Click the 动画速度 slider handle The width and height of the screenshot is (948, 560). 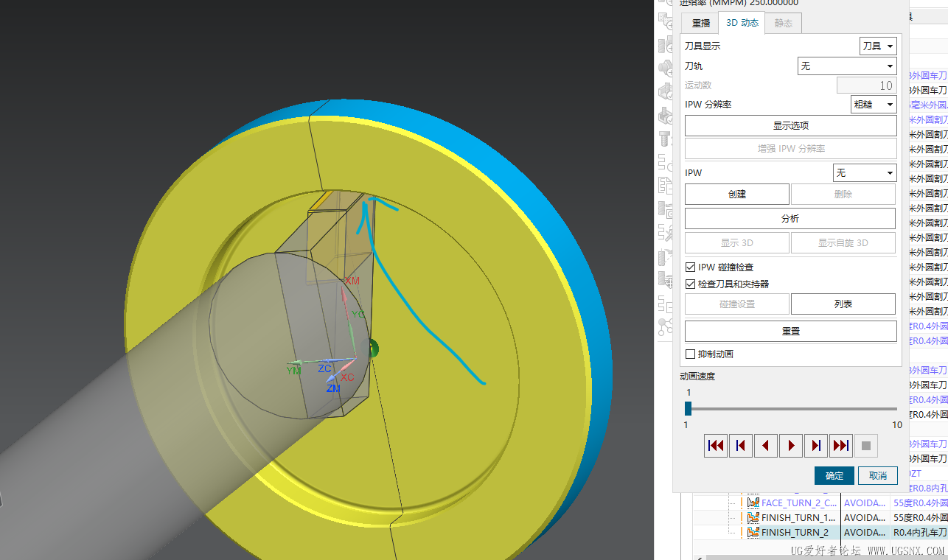pos(689,409)
